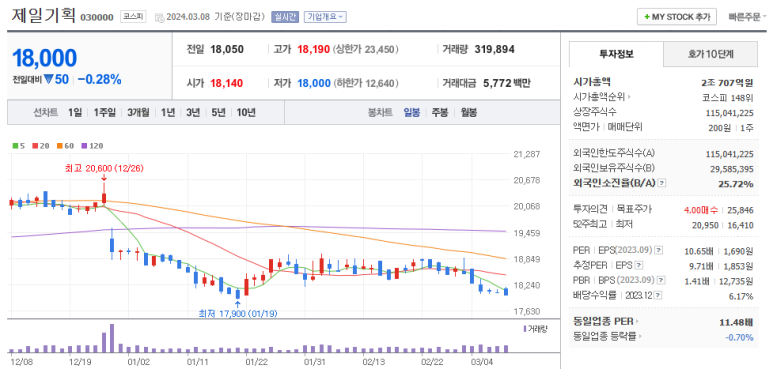Open the help icon next to 추정PER EPS
This screenshot has width=773, height=369.
[x=639, y=266]
